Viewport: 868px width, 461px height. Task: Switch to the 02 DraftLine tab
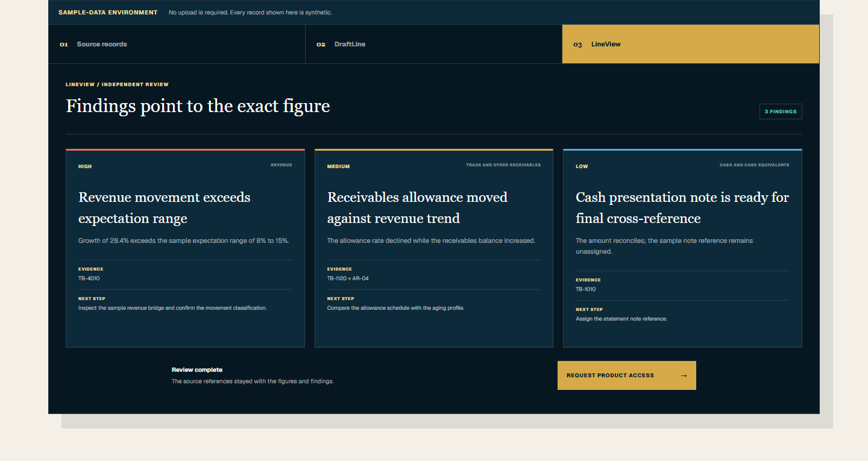[434, 44]
